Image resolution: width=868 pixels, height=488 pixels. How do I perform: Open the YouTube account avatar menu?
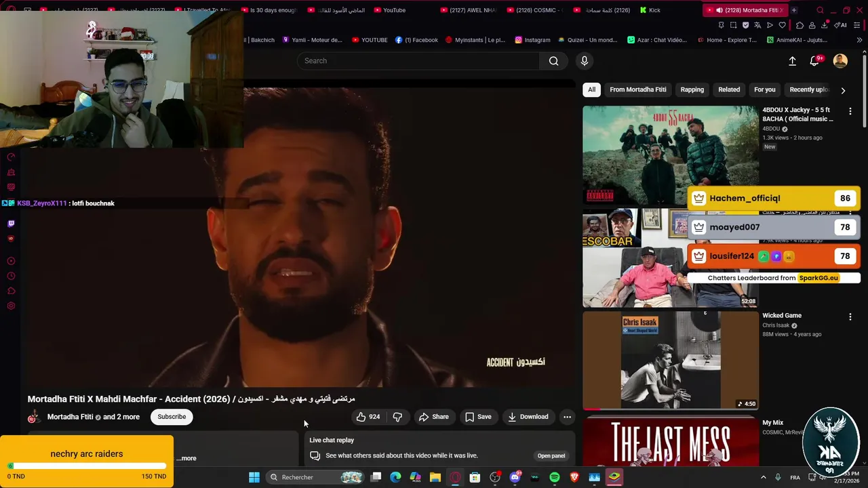coord(840,61)
